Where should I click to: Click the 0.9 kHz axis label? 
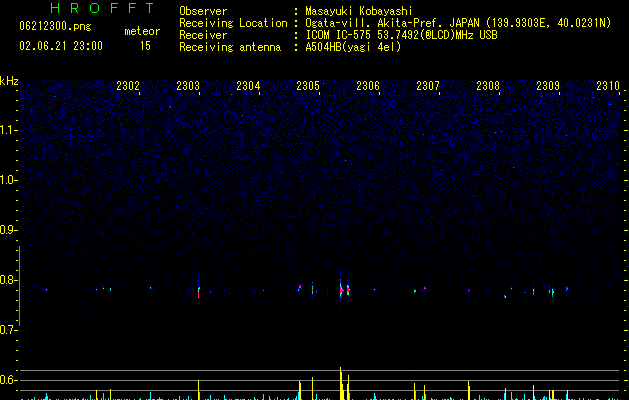tap(9, 230)
